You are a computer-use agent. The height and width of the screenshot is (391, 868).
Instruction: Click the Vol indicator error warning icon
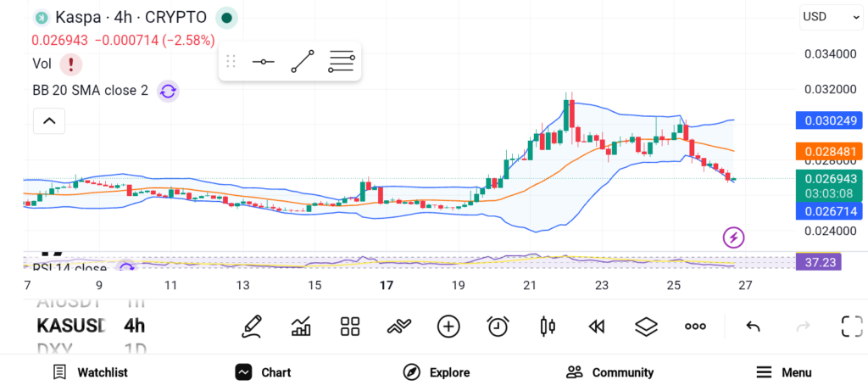(x=71, y=64)
